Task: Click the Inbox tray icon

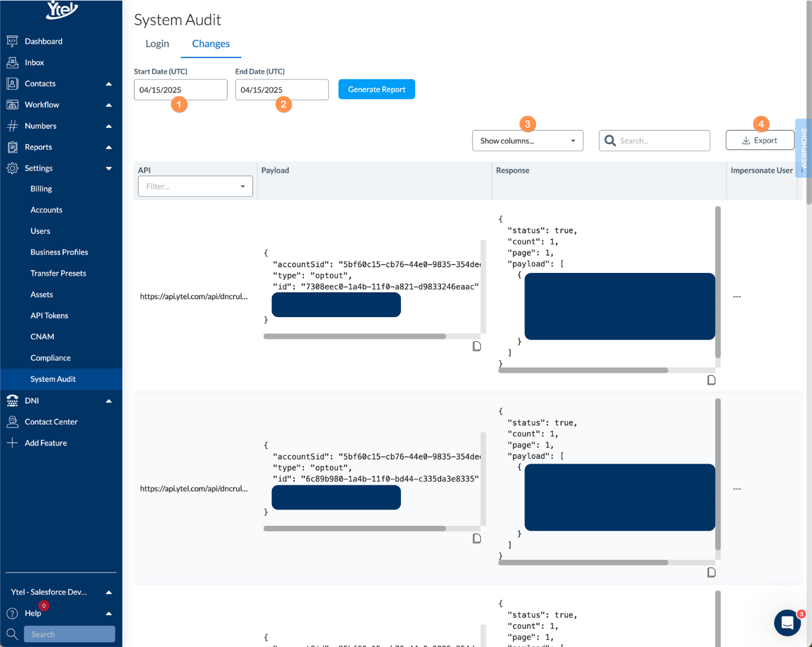Action: [12, 62]
